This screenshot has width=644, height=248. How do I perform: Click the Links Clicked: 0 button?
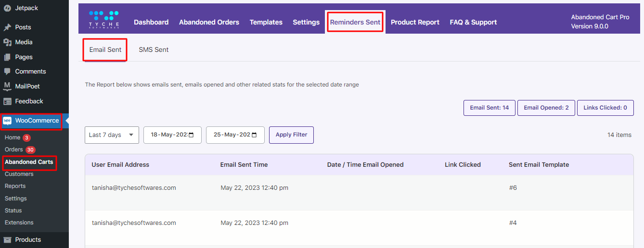click(605, 108)
